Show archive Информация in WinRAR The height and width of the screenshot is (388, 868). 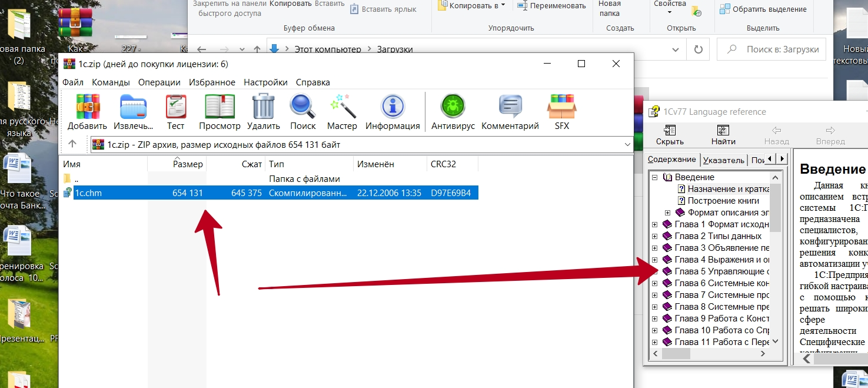click(x=393, y=112)
